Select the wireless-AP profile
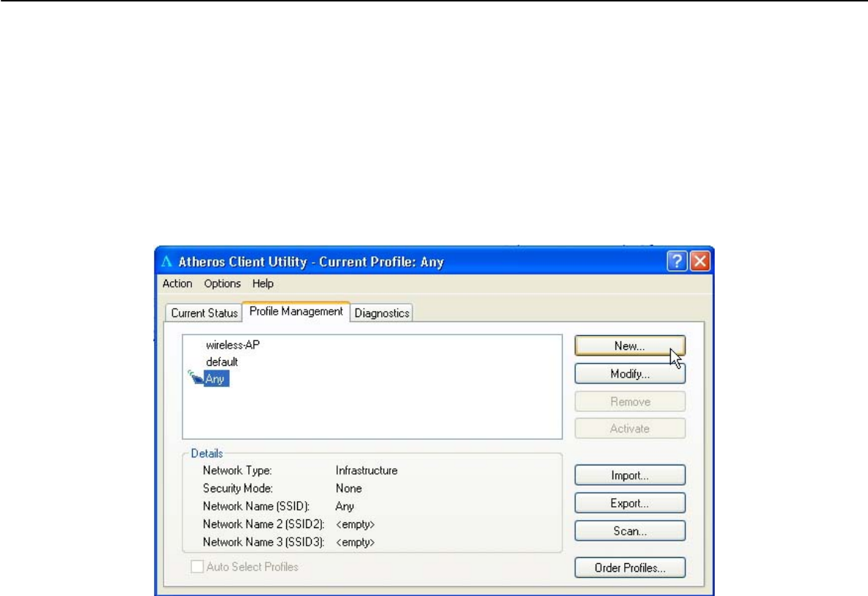The image size is (868, 596). (x=232, y=345)
